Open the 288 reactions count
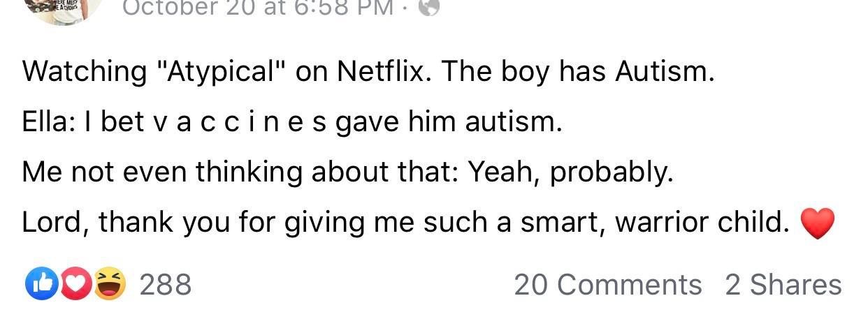 (166, 285)
